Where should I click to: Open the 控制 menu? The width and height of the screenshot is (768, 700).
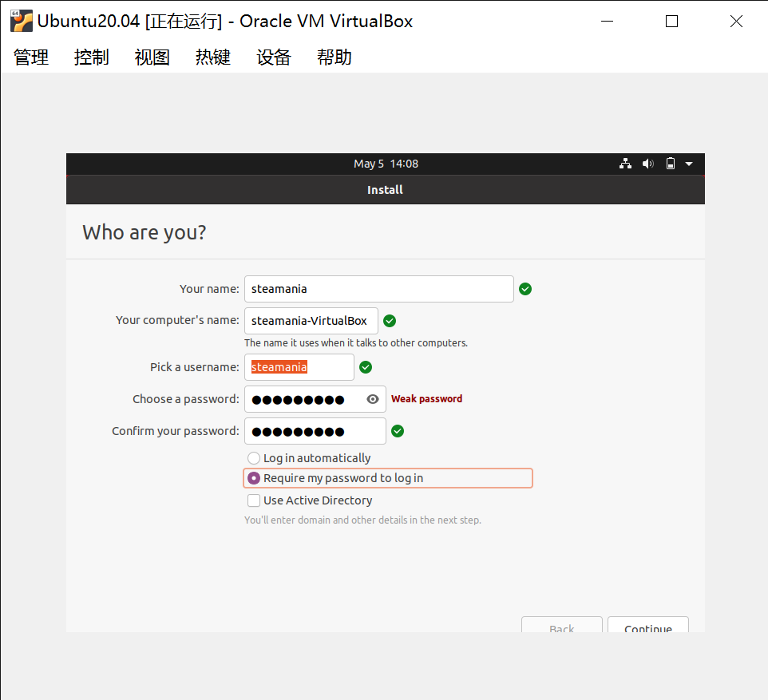pos(92,57)
